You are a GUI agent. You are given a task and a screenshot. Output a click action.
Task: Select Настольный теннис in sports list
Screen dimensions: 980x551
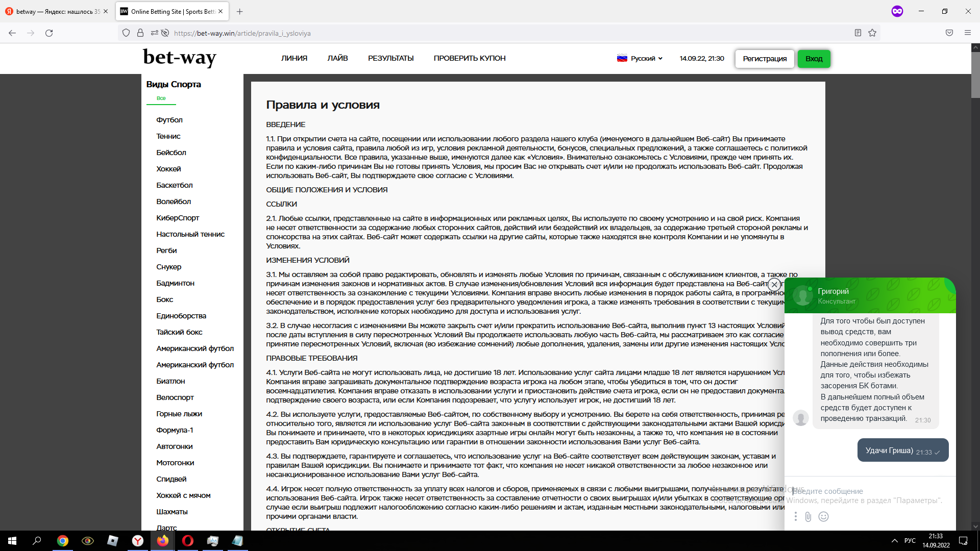(x=190, y=234)
